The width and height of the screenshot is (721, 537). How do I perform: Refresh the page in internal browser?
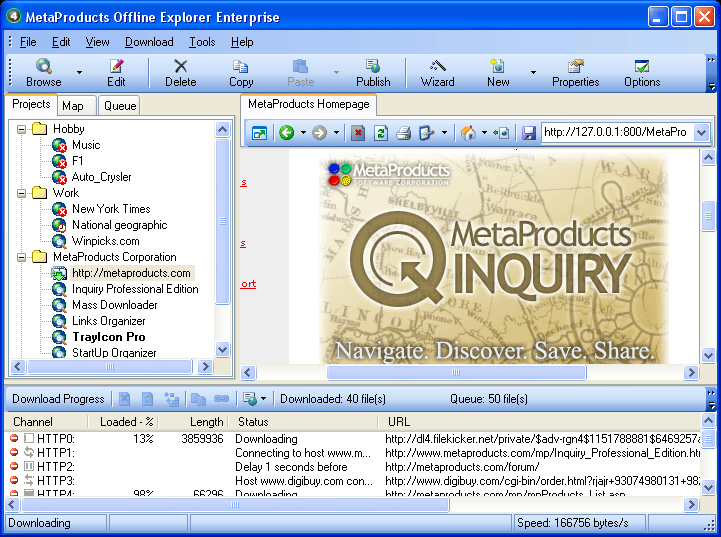pyautogui.click(x=381, y=133)
